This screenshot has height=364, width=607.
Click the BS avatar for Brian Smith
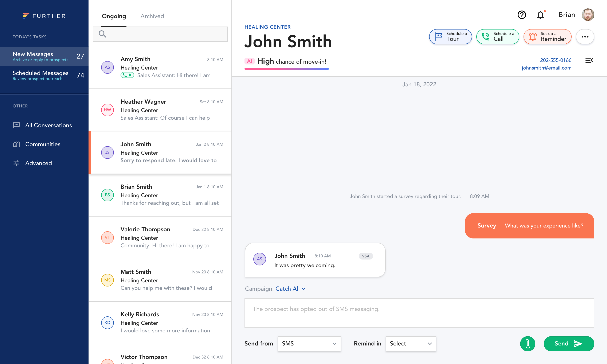tap(107, 195)
